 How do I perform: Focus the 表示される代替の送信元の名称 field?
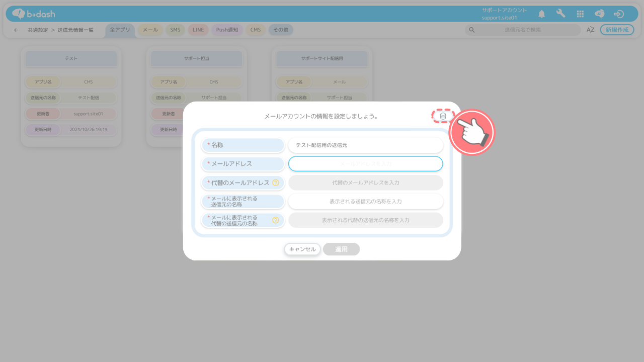click(x=366, y=220)
